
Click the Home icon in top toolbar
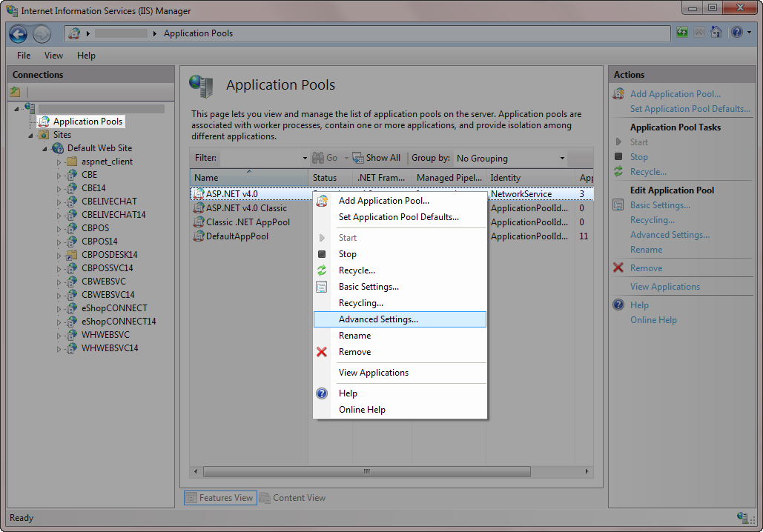point(716,33)
